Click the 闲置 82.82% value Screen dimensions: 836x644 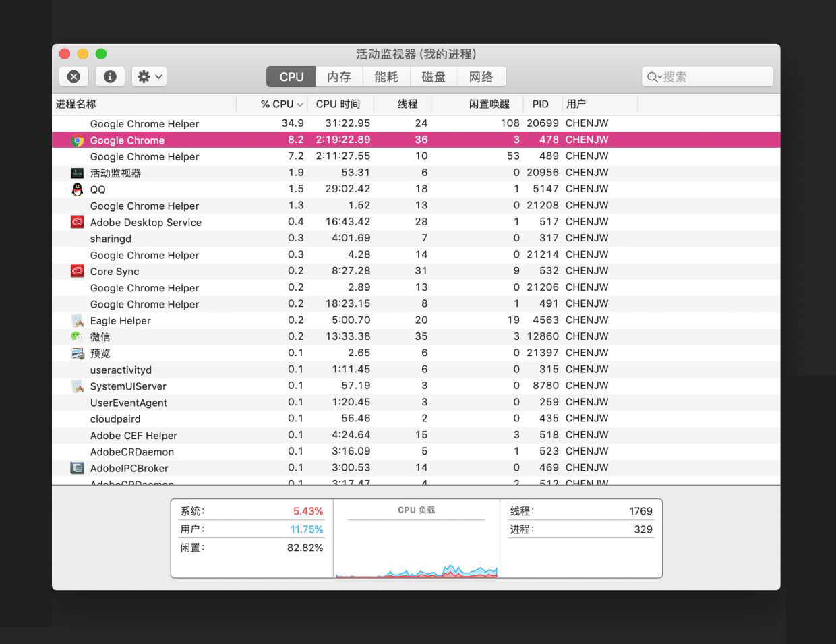[305, 548]
